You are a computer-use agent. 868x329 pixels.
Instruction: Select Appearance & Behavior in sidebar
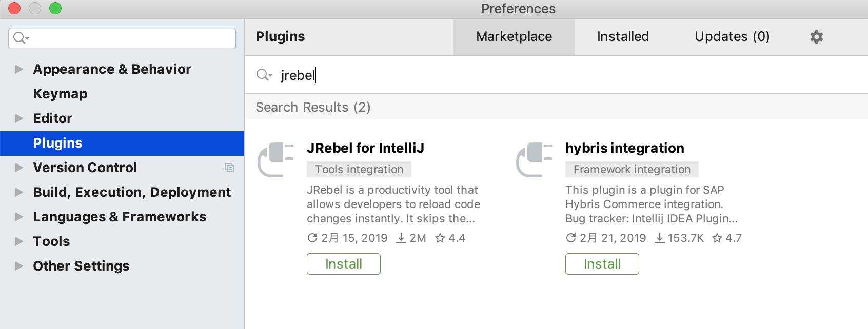112,69
